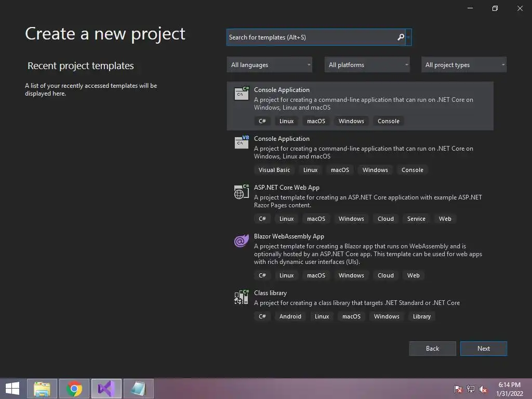
Task: Click the Visual Basic tag
Action: 274,170
